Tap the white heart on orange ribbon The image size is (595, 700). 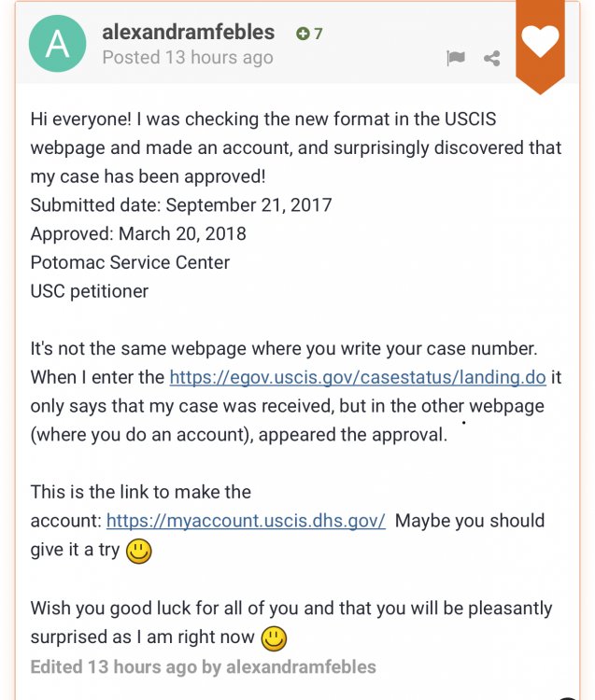click(540, 41)
